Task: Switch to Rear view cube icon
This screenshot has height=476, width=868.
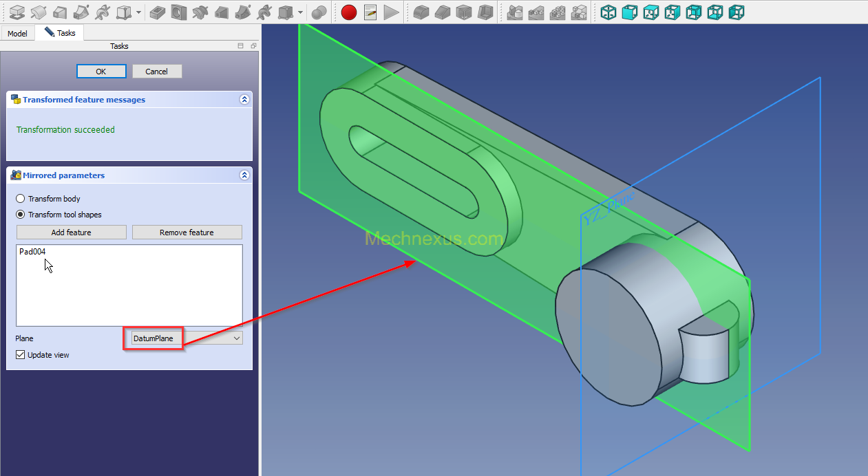Action: click(x=694, y=12)
